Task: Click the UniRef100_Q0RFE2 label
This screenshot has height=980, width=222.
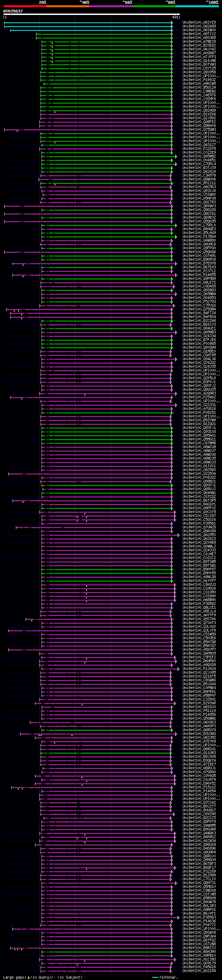Action: [199, 122]
